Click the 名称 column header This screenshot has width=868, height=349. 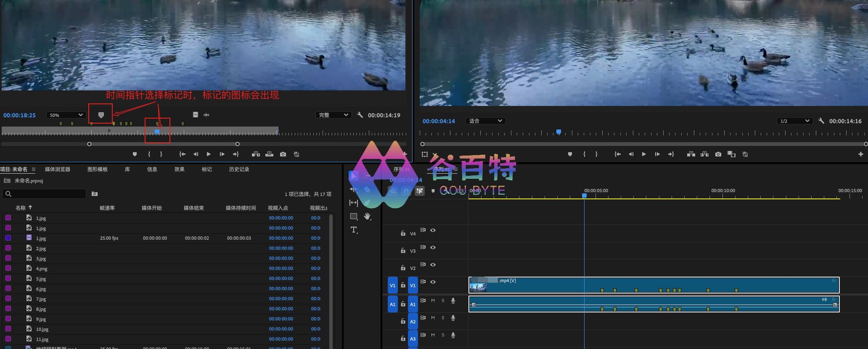21,208
